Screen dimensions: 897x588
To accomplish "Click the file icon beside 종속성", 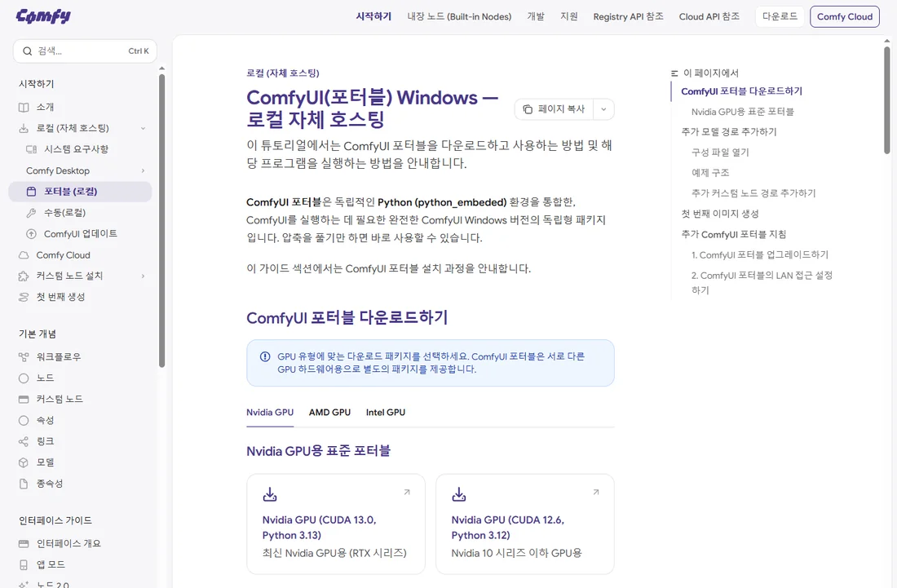I will click(24, 484).
